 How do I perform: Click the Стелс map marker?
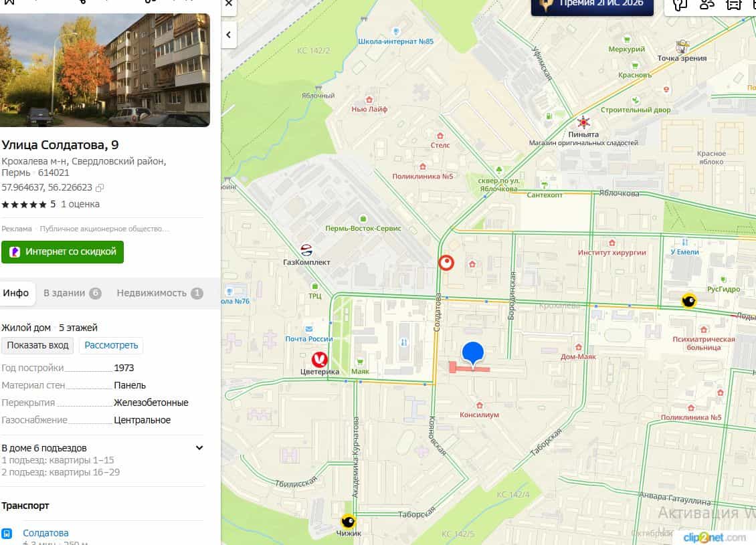(440, 136)
